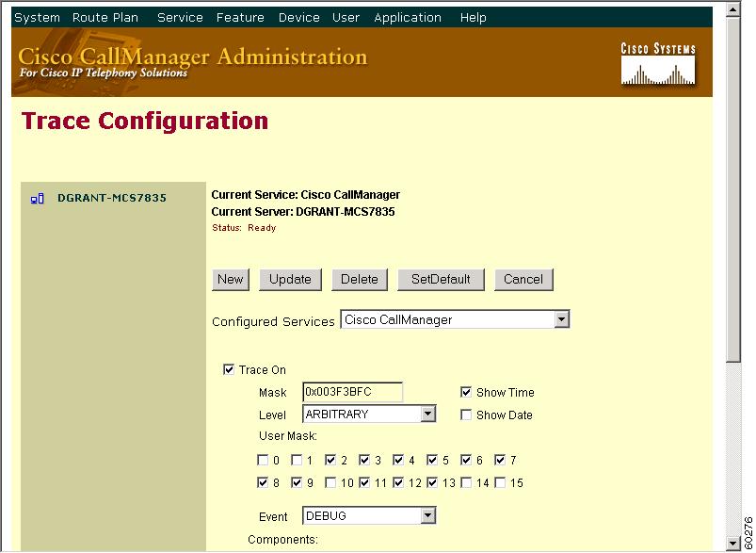The width and height of the screenshot is (756, 553).
Task: Enable the Show Date checkbox
Action: [466, 415]
